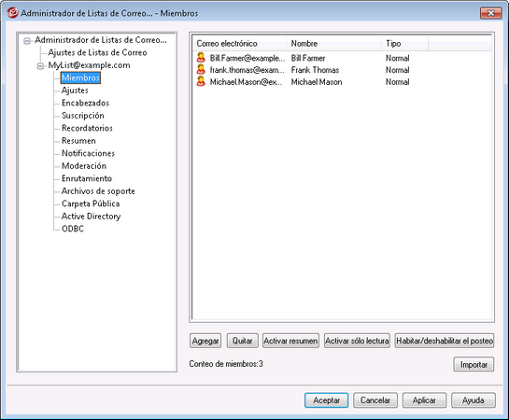The height and width of the screenshot is (420, 509).
Task: Click Bill Farmer's user icon
Action: coord(201,58)
